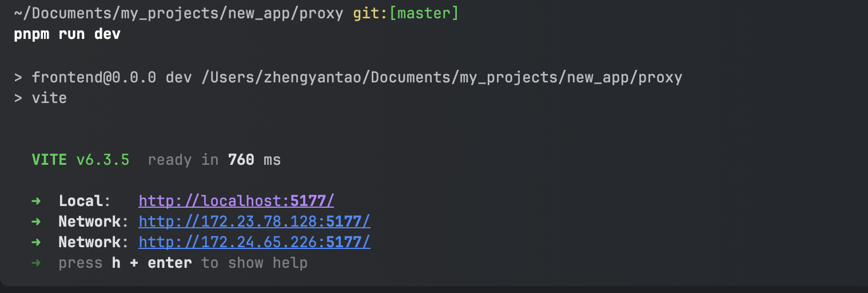Click the green VITE label
The height and width of the screenshot is (293, 868).
click(50, 160)
